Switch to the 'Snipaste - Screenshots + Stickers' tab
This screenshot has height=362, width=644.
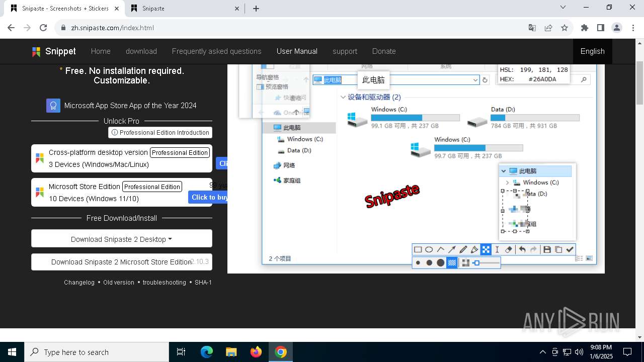[x=65, y=9]
